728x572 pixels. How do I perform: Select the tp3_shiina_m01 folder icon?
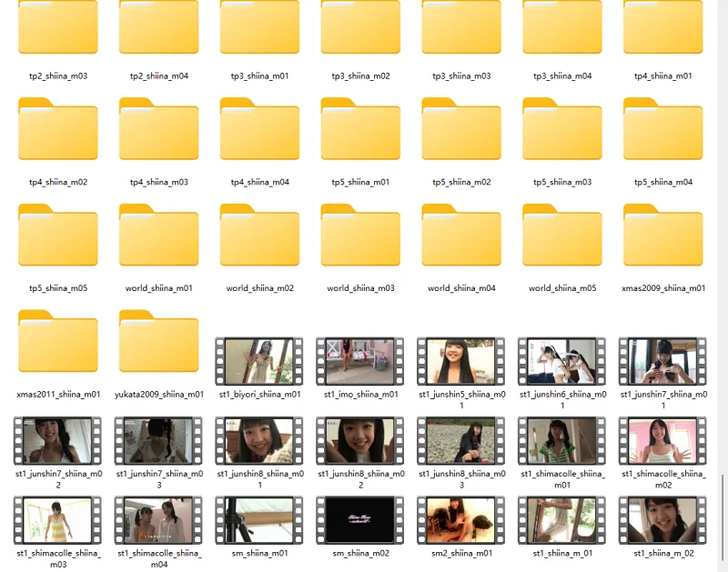pos(259,27)
